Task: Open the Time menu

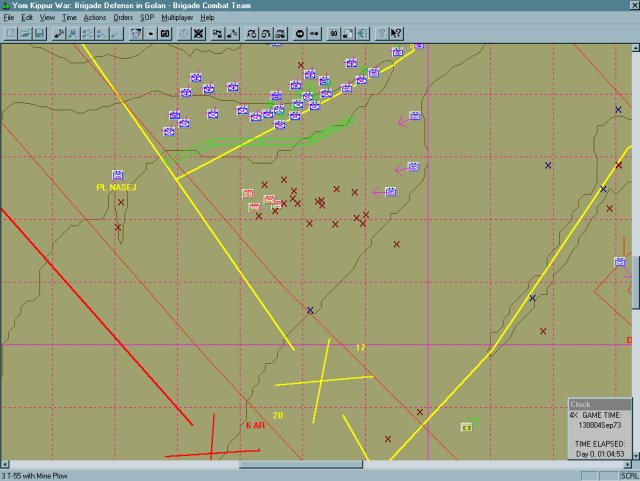Action: [x=69, y=18]
